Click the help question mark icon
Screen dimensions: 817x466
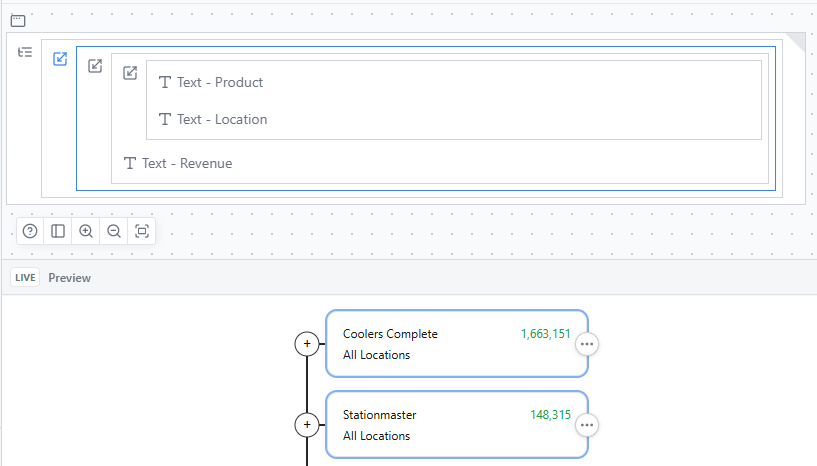(x=30, y=231)
